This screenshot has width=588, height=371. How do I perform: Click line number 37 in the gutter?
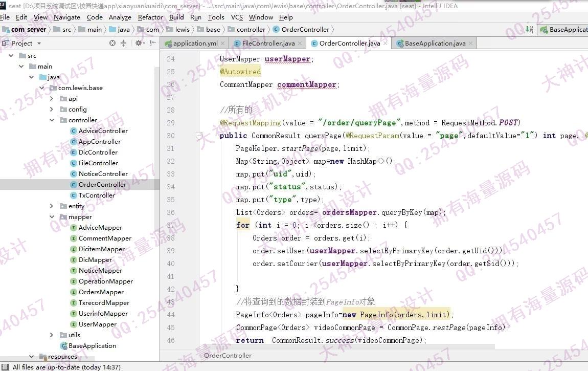[171, 225]
